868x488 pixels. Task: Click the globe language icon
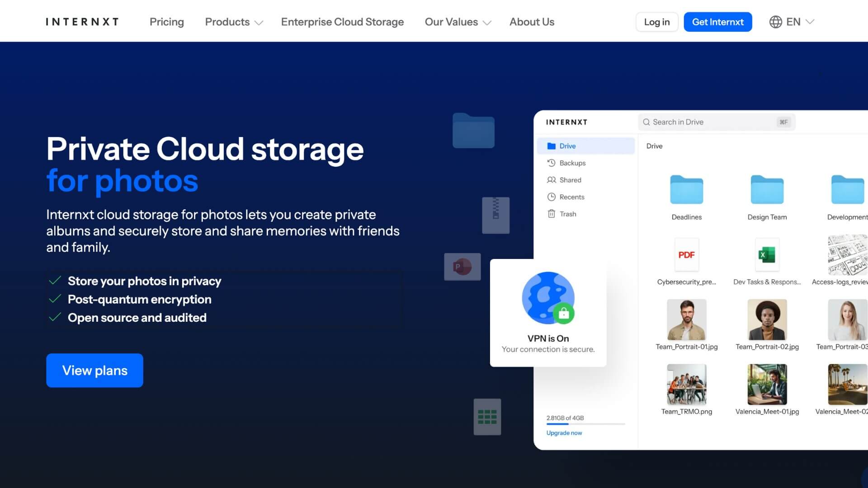pos(775,22)
